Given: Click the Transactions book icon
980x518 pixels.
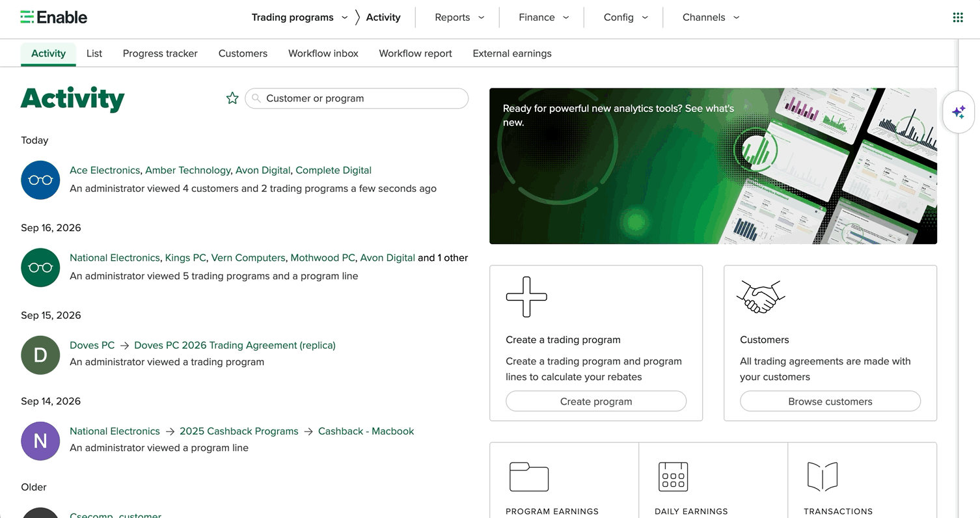Looking at the screenshot, I should tap(823, 476).
